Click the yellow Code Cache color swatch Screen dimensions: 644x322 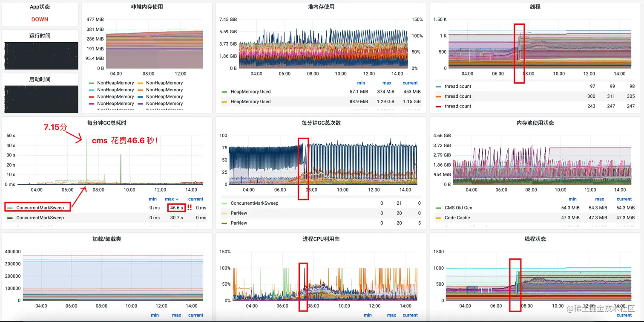[438, 218]
